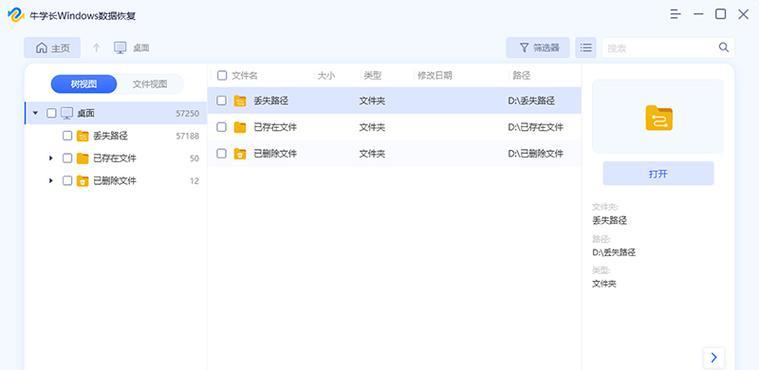Viewport: 759px width, 370px height.
Task: Click D:\已删除文件 path cell
Action: pos(535,154)
